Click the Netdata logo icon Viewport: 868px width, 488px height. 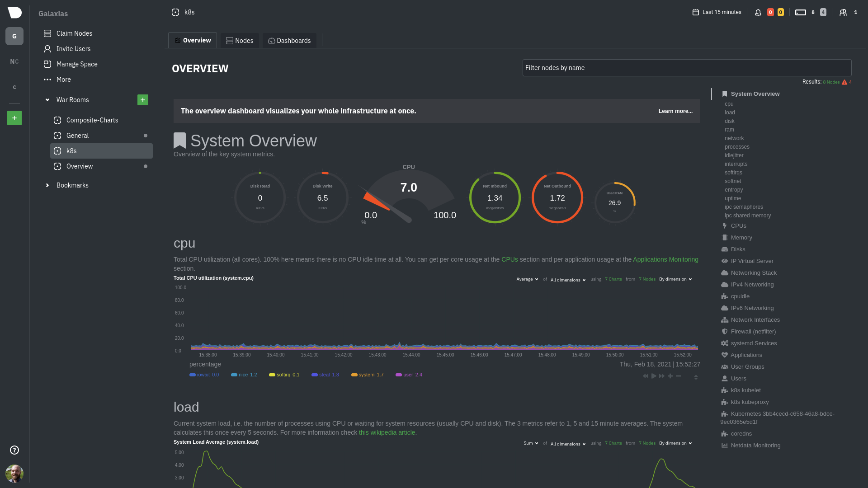click(x=14, y=13)
